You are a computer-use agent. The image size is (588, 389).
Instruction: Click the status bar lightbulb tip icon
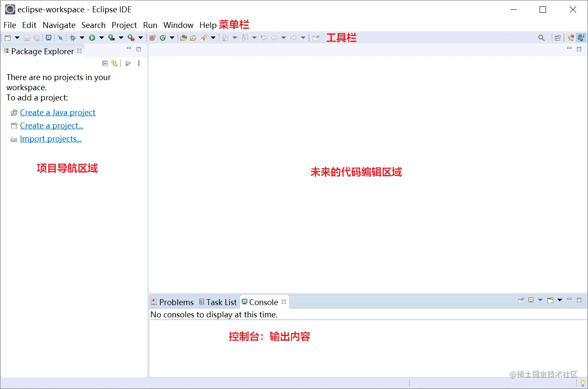[582, 383]
